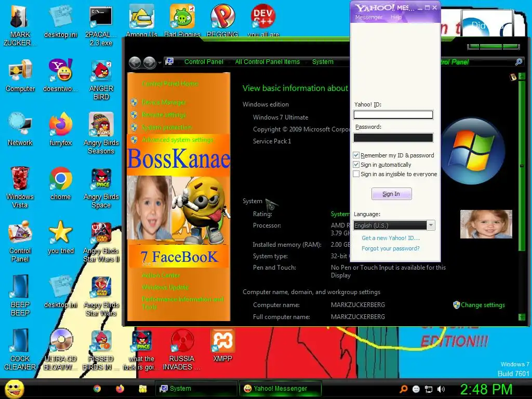Open the BEEP BEEP desktop icon
The height and width of the screenshot is (399, 532).
coord(20,295)
